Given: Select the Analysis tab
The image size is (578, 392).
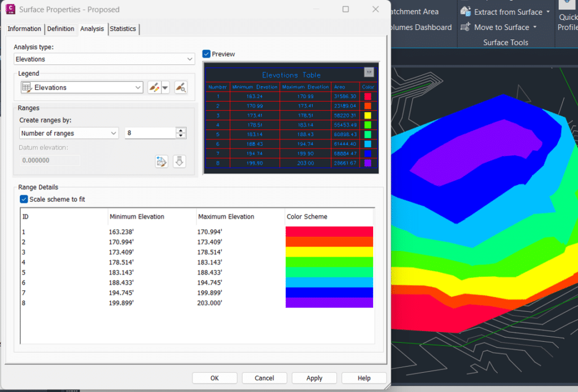Looking at the screenshot, I should [92, 29].
